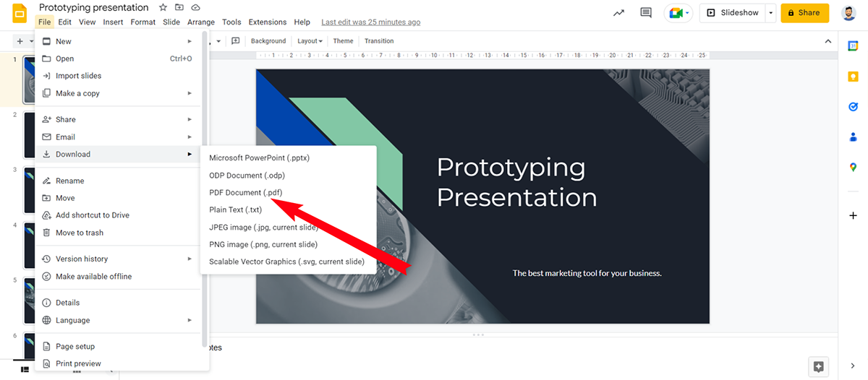Get add-ons with the plus icon
This screenshot has height=380, width=868.
853,215
